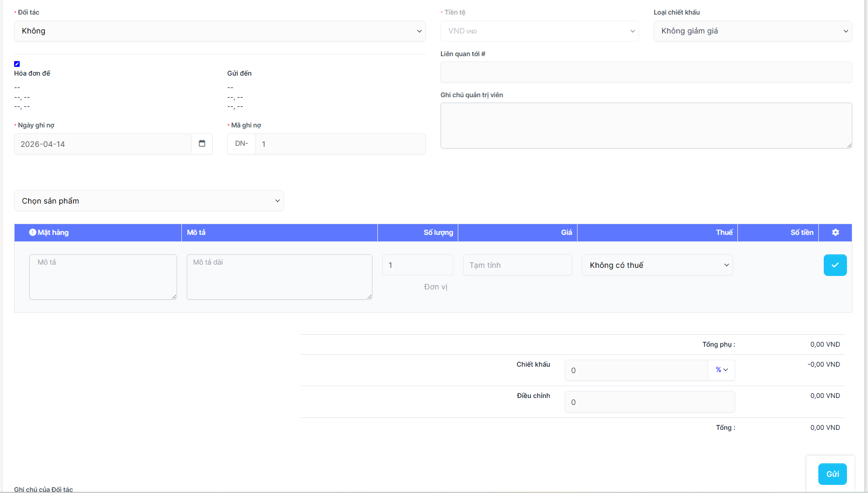Click the quantity field under Số lượng
This screenshot has height=493, width=868.
[x=417, y=265]
